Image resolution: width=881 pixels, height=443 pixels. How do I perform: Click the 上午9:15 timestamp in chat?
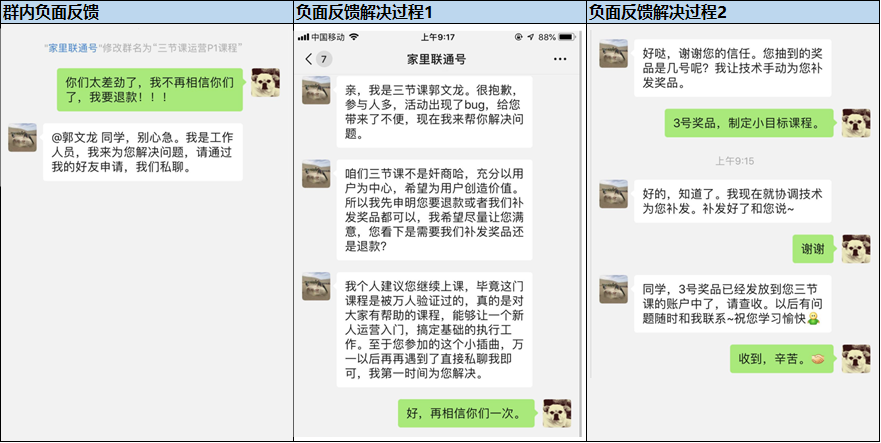click(735, 160)
